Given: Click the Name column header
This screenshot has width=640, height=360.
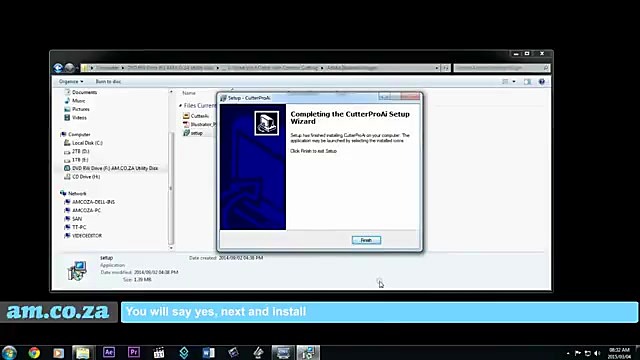Looking at the screenshot, I should [x=189, y=93].
